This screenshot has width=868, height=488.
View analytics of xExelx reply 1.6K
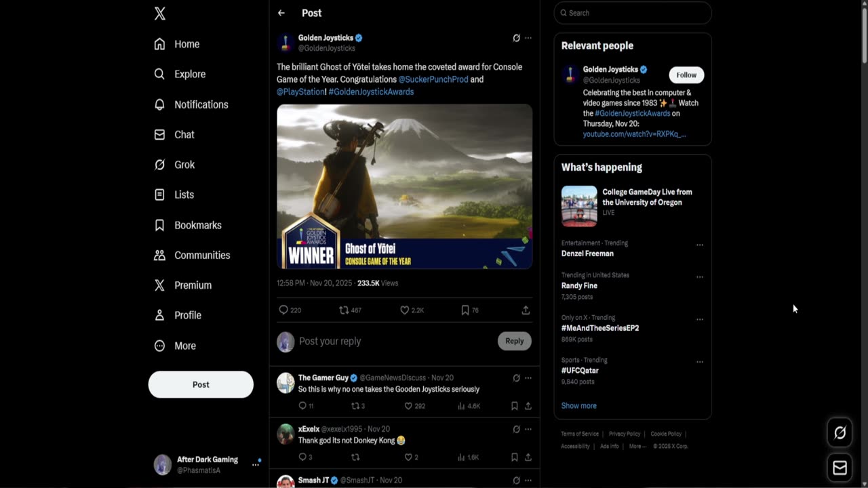point(469,457)
